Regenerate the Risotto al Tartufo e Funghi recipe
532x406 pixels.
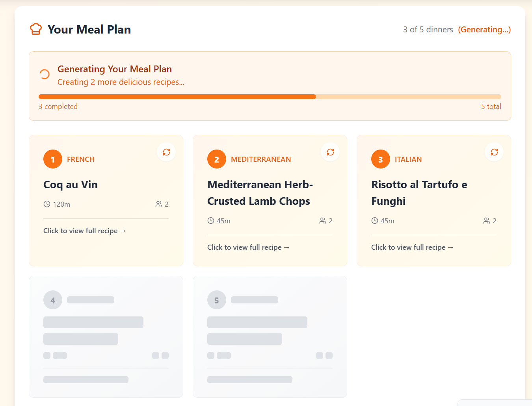[x=494, y=152]
